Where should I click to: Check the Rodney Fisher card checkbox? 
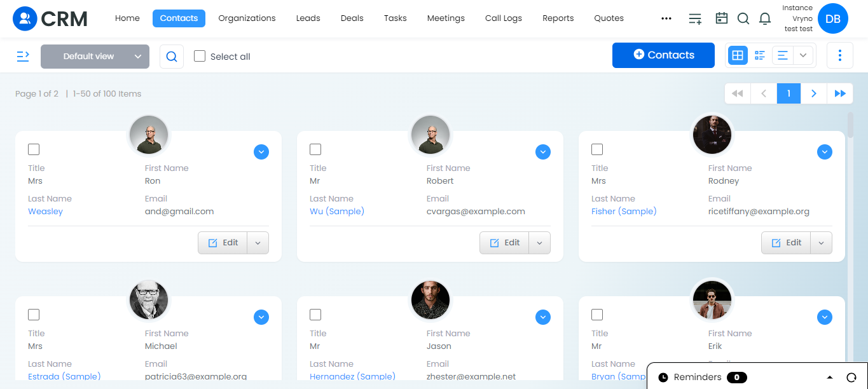click(597, 149)
